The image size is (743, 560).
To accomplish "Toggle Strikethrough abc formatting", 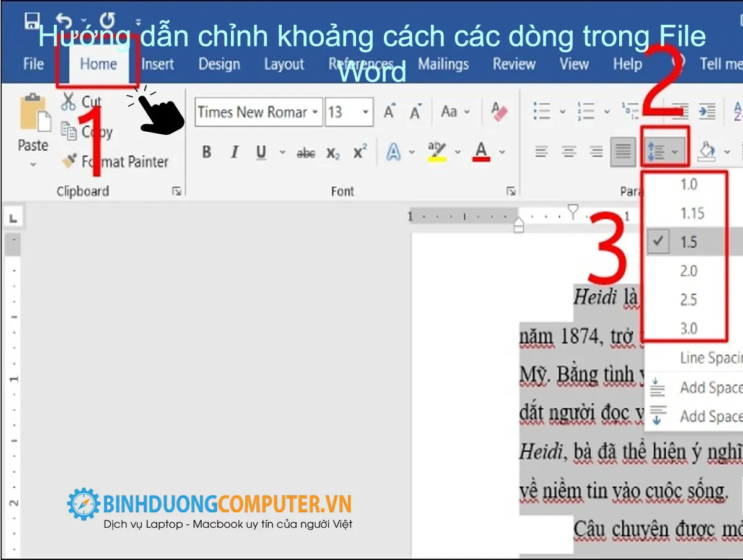I will point(306,153).
